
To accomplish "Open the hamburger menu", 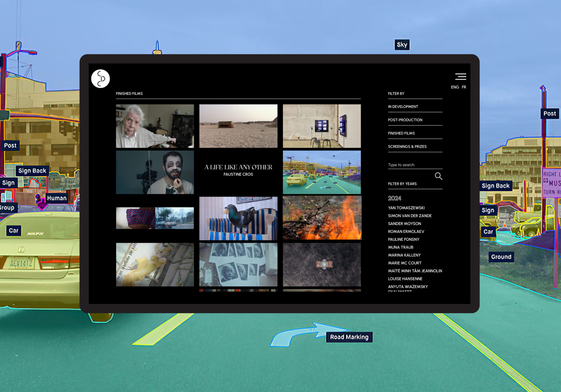I will (x=461, y=77).
